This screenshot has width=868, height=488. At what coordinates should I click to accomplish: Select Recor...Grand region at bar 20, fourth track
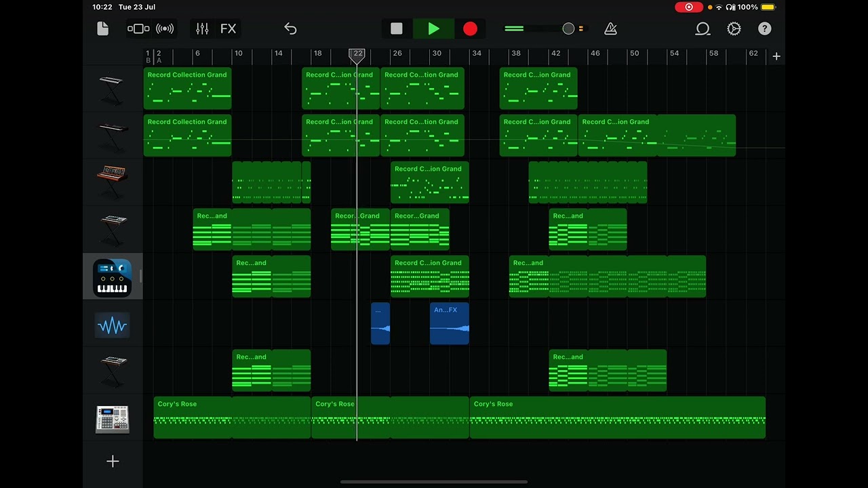[360, 229]
